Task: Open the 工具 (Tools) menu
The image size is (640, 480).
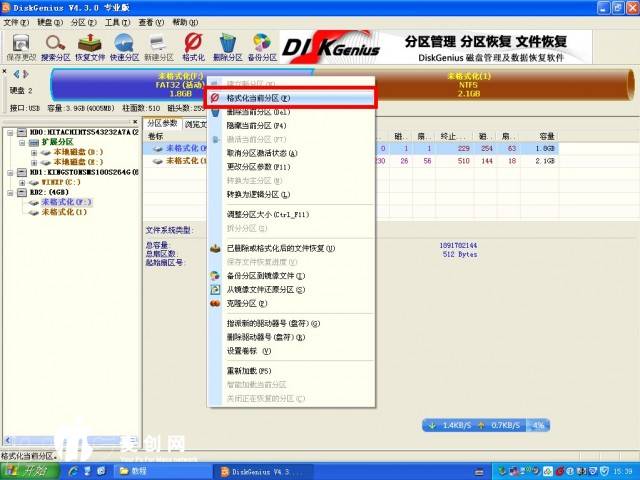Action: point(117,22)
